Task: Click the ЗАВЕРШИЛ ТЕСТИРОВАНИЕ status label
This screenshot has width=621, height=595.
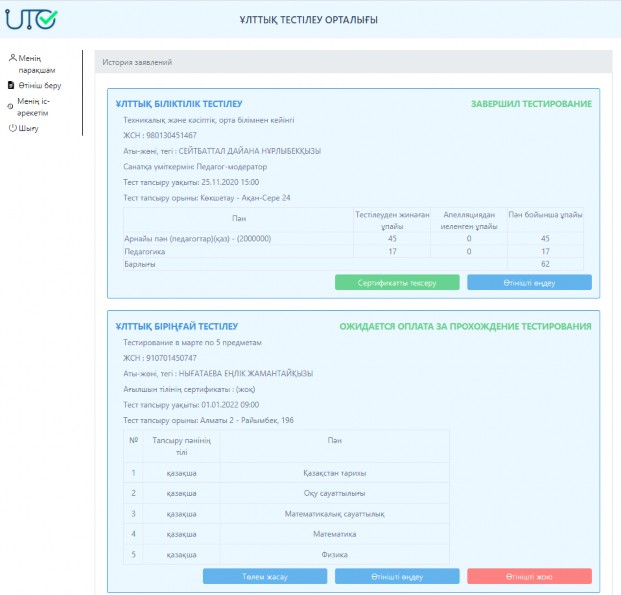Action: coord(531,104)
